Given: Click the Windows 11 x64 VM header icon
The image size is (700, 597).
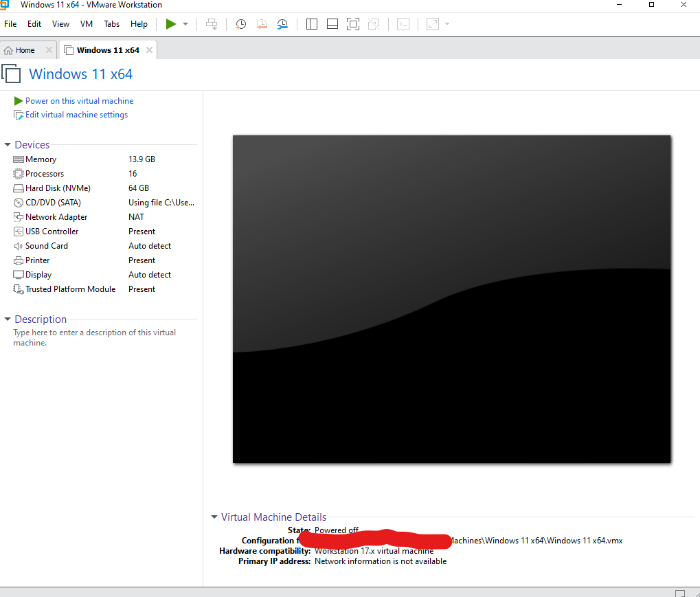Looking at the screenshot, I should click(x=11, y=74).
